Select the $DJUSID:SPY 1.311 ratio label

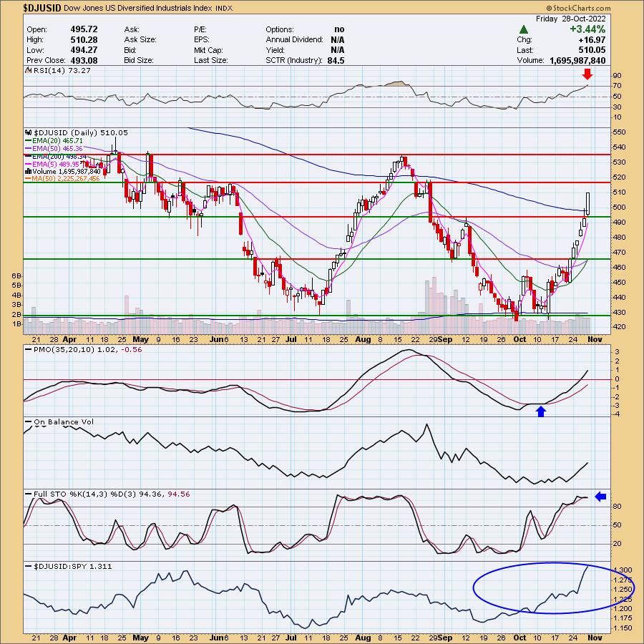point(73,566)
